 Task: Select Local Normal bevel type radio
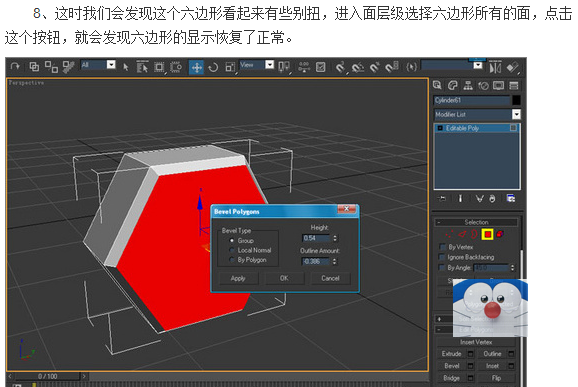coord(232,250)
